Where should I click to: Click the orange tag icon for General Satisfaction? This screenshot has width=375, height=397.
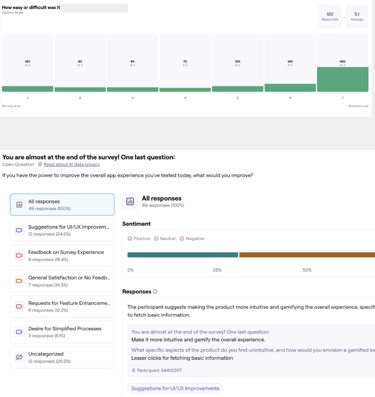tap(19, 281)
